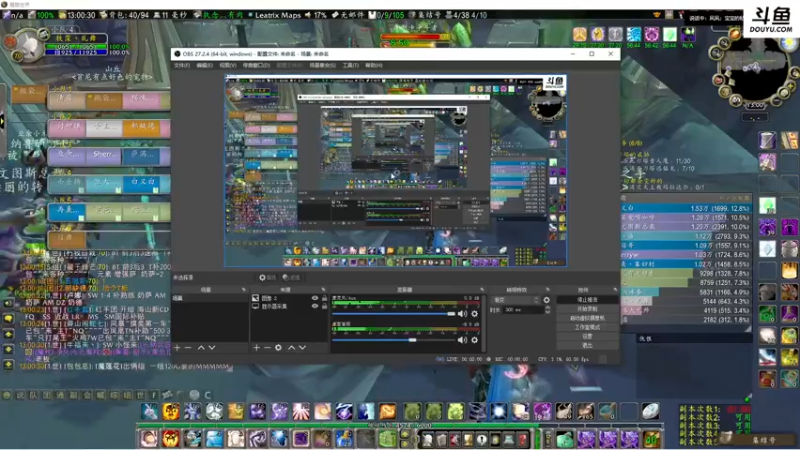This screenshot has width=800, height=450.
Task: Remove selected scene with minus icon
Action: pyautogui.click(x=188, y=347)
